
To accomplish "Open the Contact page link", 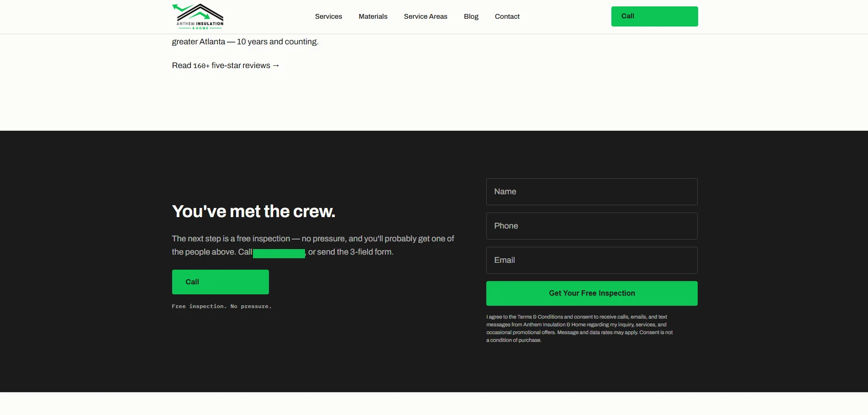I will click(507, 16).
